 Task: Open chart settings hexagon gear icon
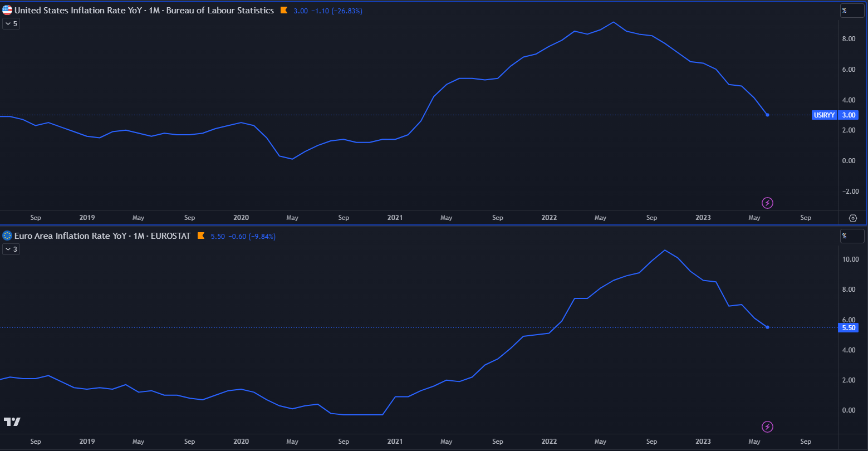(852, 218)
